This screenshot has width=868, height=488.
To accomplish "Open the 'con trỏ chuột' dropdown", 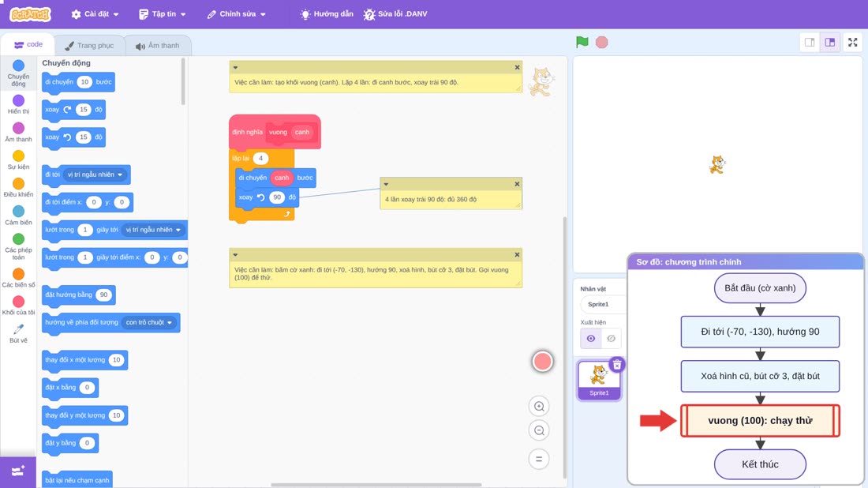I will coord(149,322).
